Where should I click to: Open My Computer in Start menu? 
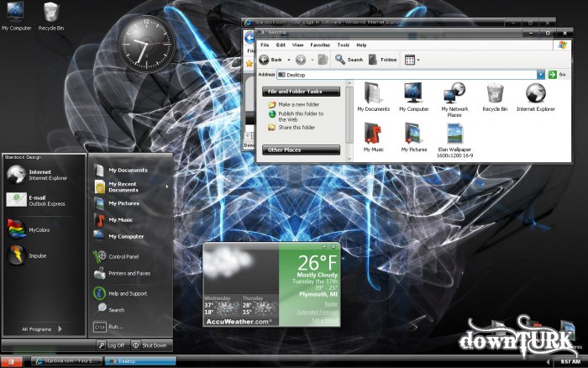(x=119, y=236)
